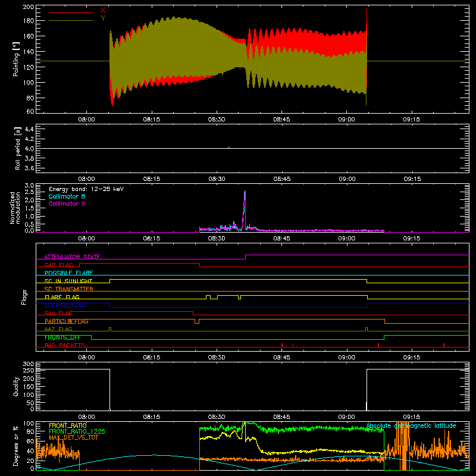Click the 'ATTENUATOR_STATE' flag label
Viewport: 476px width, 476px height.
[72, 257]
